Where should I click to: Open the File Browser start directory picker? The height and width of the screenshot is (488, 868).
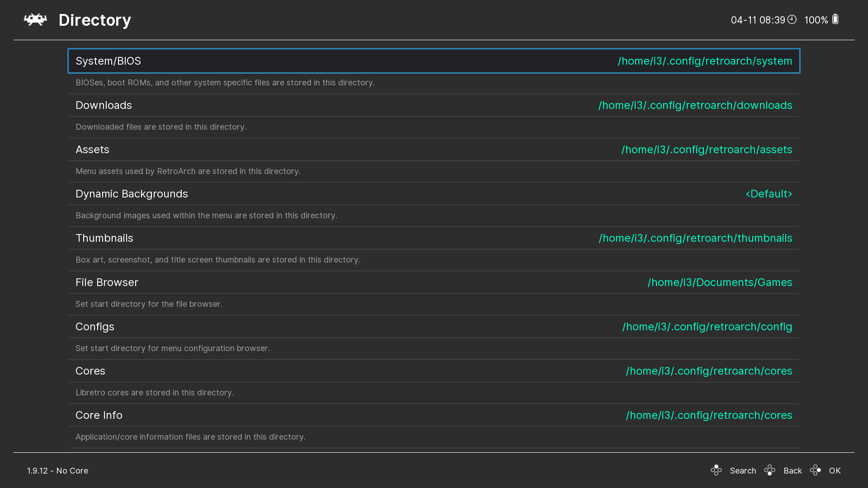[x=434, y=282]
